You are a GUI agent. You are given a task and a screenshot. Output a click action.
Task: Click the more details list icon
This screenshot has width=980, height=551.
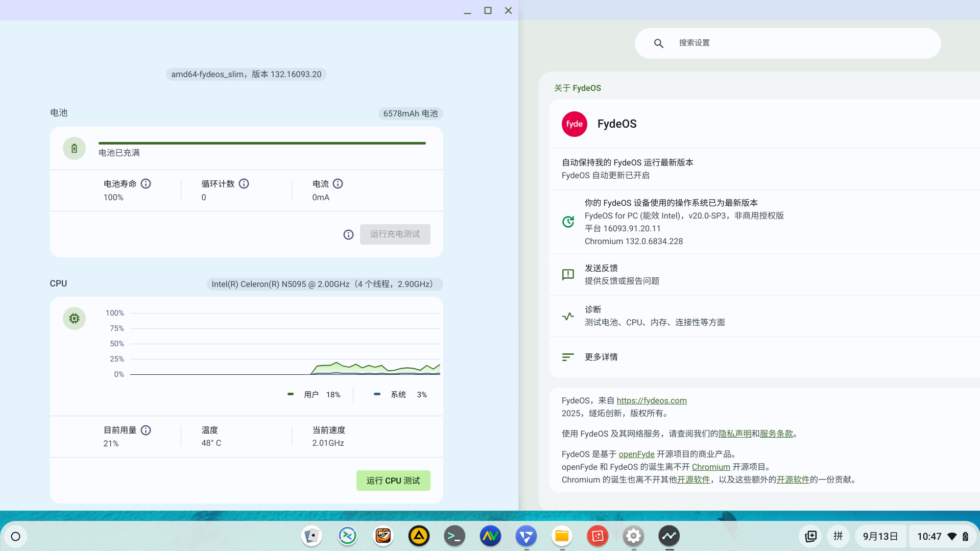click(x=568, y=357)
